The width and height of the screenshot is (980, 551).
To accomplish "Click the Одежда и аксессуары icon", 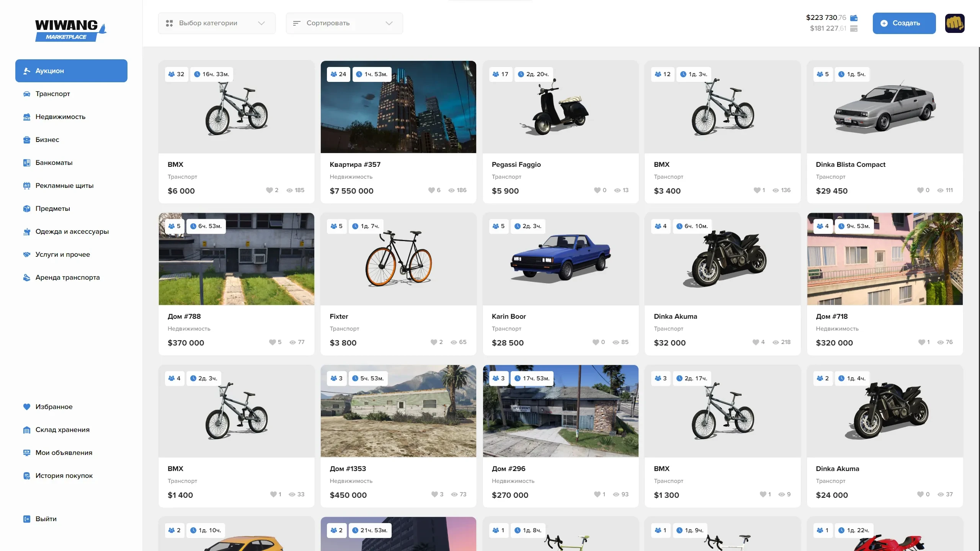I will click(x=27, y=231).
